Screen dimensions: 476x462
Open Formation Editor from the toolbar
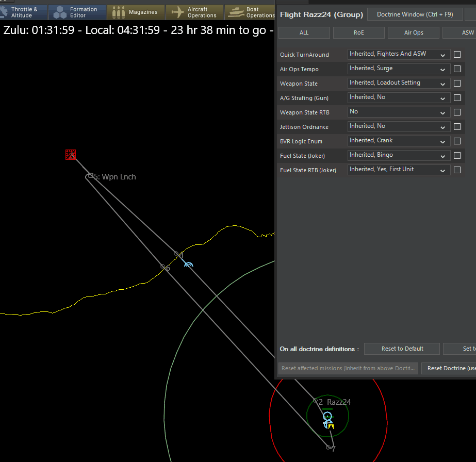click(77, 12)
